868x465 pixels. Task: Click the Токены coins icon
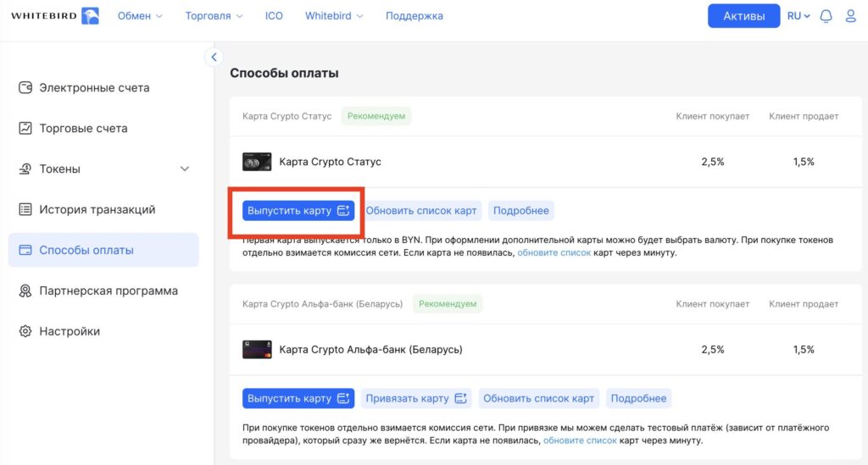click(25, 169)
